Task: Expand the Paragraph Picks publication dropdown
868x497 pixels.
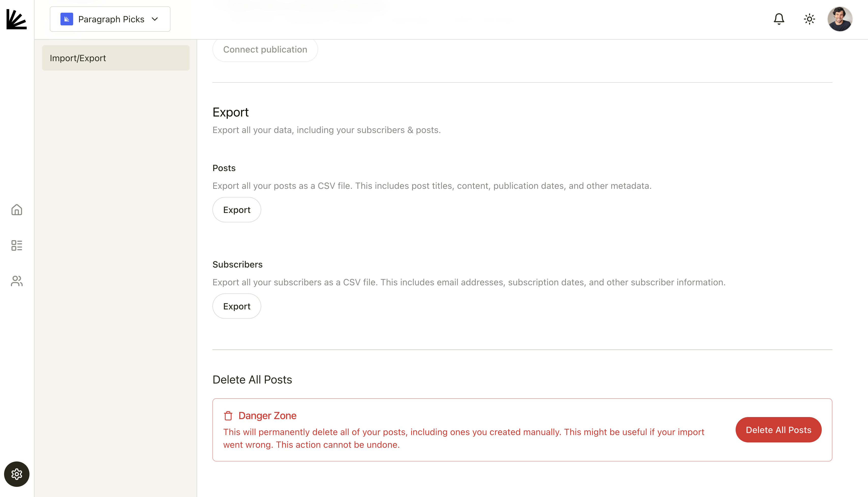Action: (110, 19)
